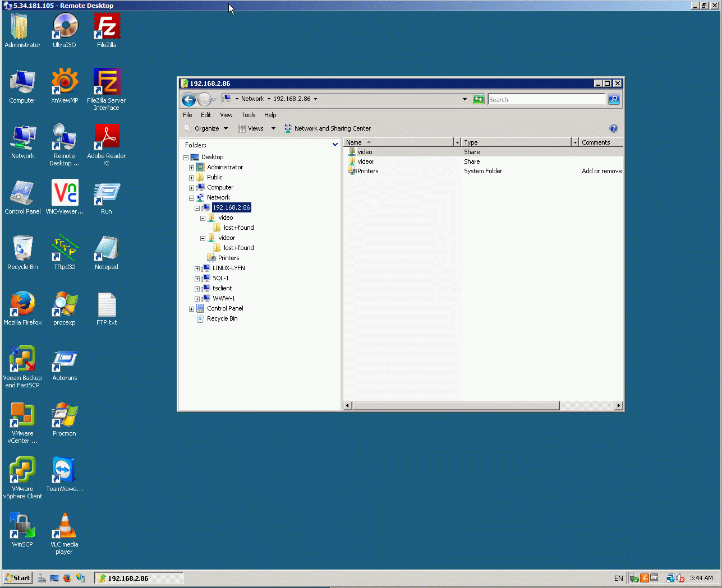Open FileZilla Server Interface shortcut
722x588 pixels.
tap(107, 89)
